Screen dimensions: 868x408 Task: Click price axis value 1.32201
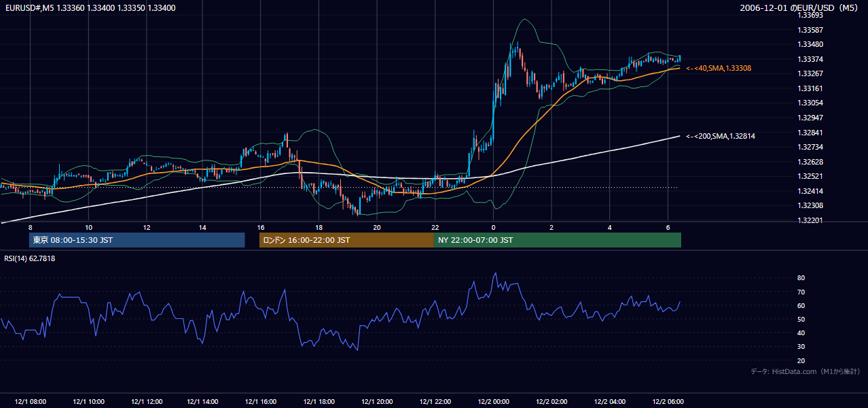(810, 220)
